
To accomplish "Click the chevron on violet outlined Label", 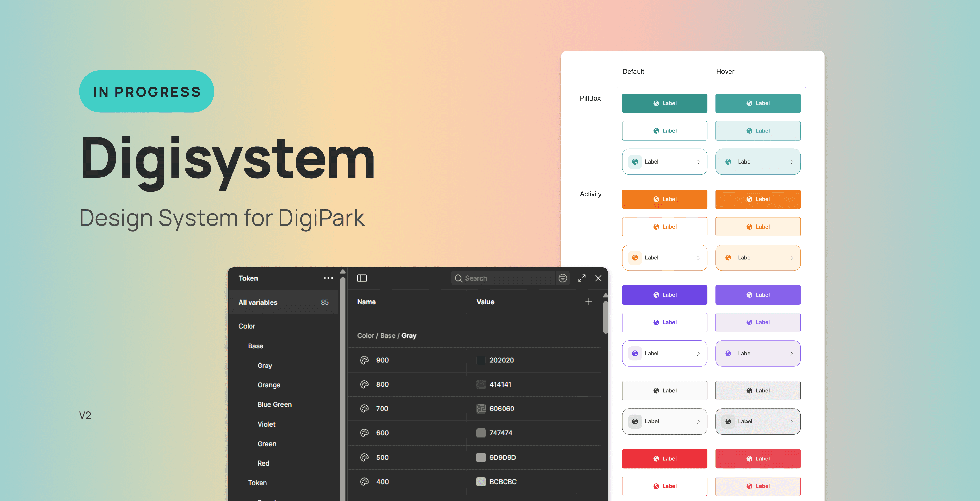I will 699,354.
